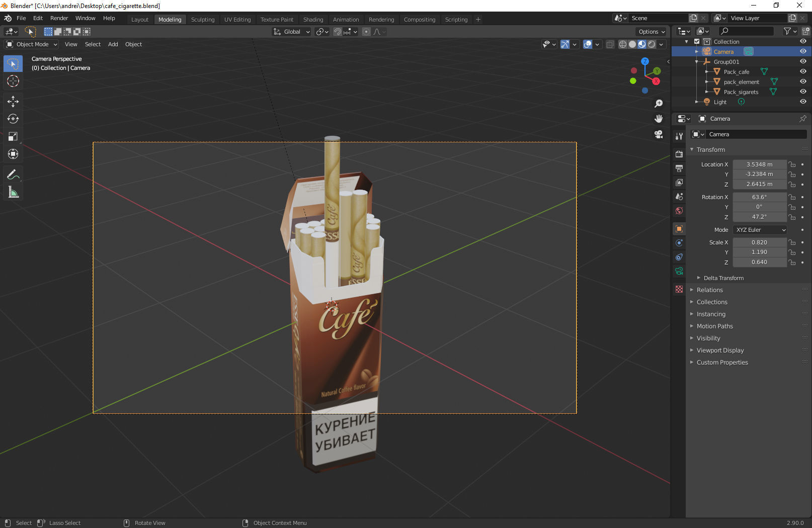Screen dimensions: 812x528
Task: Open the View Layer properties tab
Action: [x=679, y=183]
